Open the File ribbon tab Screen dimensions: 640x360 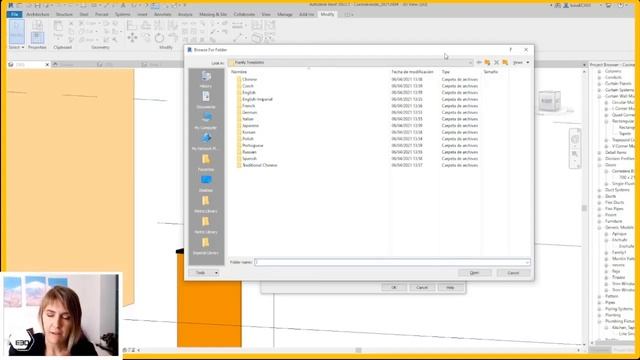tap(14, 14)
